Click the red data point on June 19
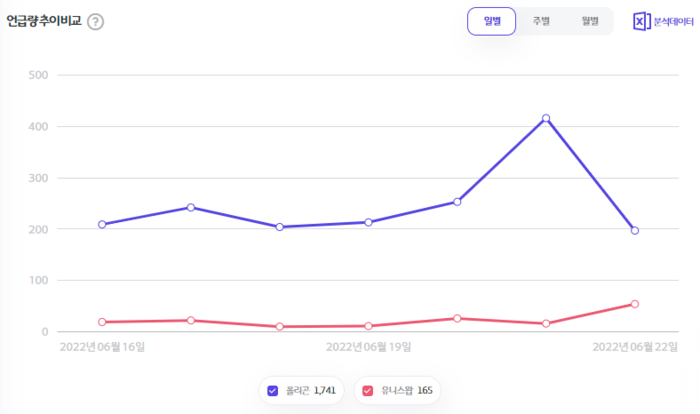The height and width of the screenshot is (414, 700). (x=368, y=326)
